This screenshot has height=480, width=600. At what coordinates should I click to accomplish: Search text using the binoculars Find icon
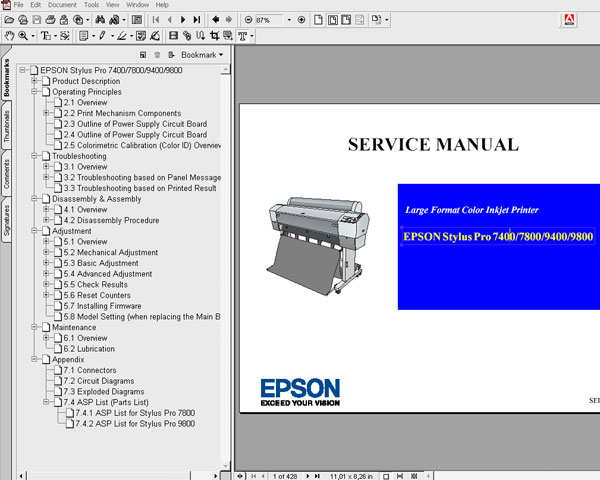[x=100, y=20]
